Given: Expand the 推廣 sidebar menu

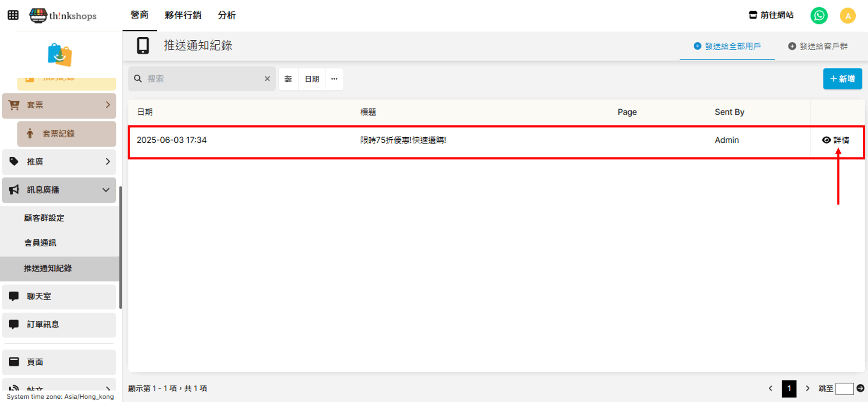Looking at the screenshot, I should coord(59,162).
